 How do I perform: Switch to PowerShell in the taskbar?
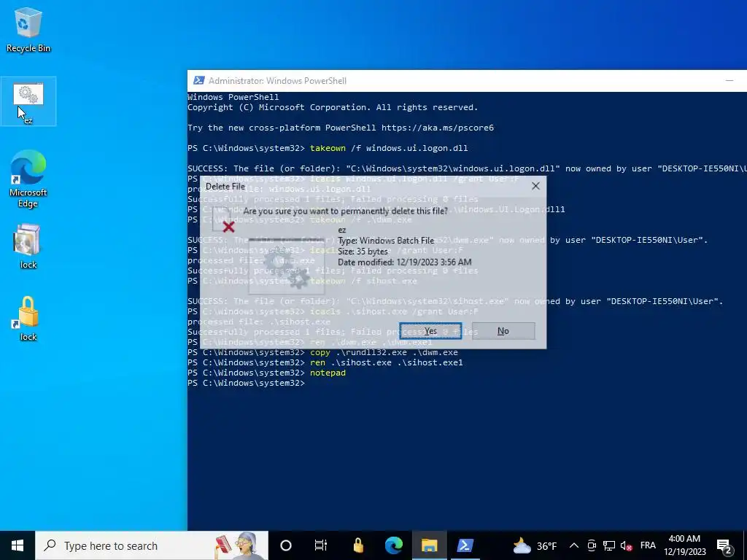click(465, 545)
